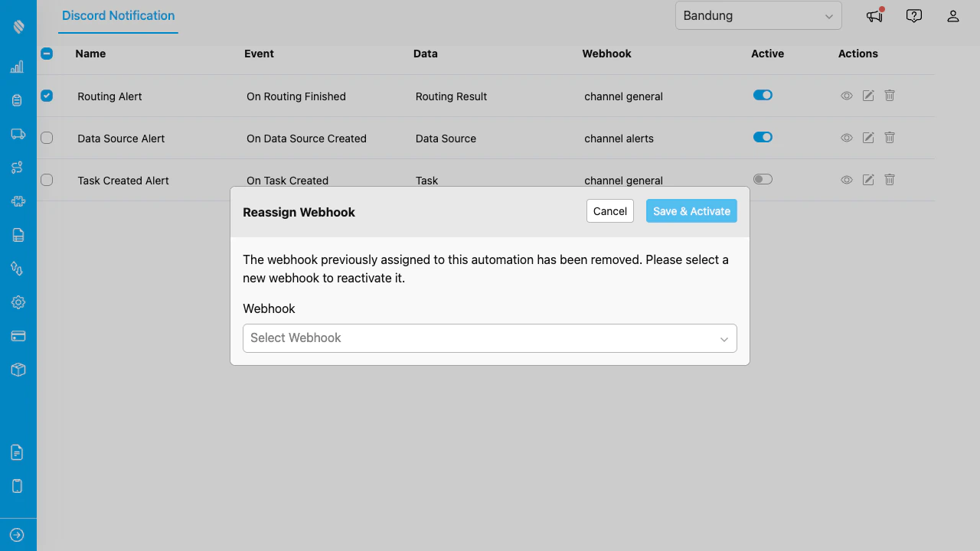The height and width of the screenshot is (551, 980).
Task: Open the analytics bar chart sidebar icon
Action: pyautogui.click(x=17, y=67)
